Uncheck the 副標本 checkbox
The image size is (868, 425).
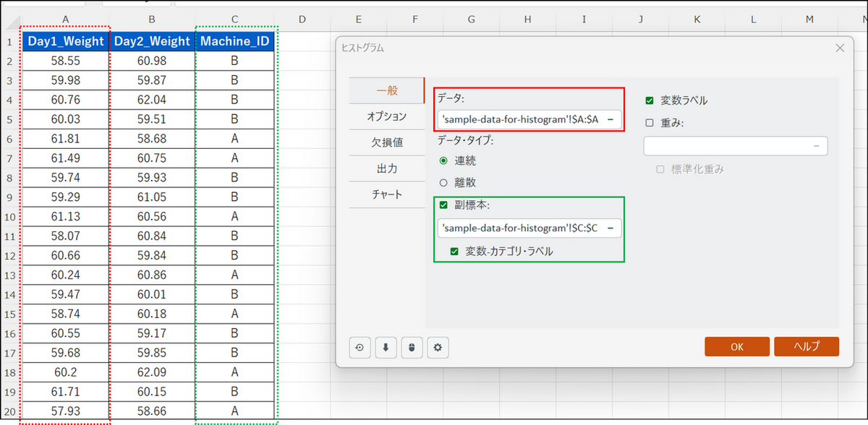click(x=443, y=205)
